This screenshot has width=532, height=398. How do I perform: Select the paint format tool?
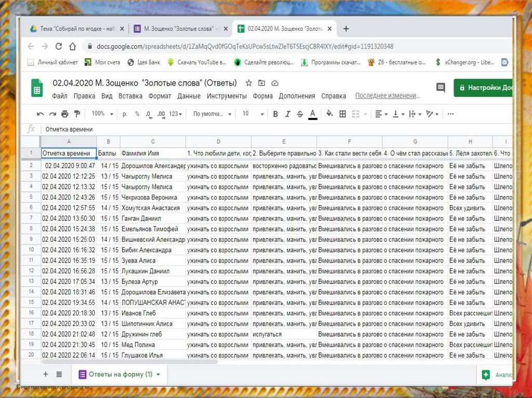(77, 114)
